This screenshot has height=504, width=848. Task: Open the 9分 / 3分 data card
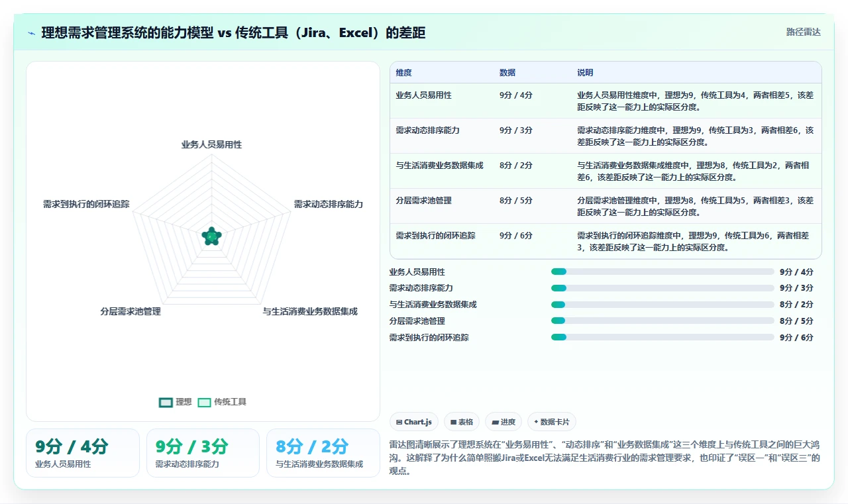(203, 453)
